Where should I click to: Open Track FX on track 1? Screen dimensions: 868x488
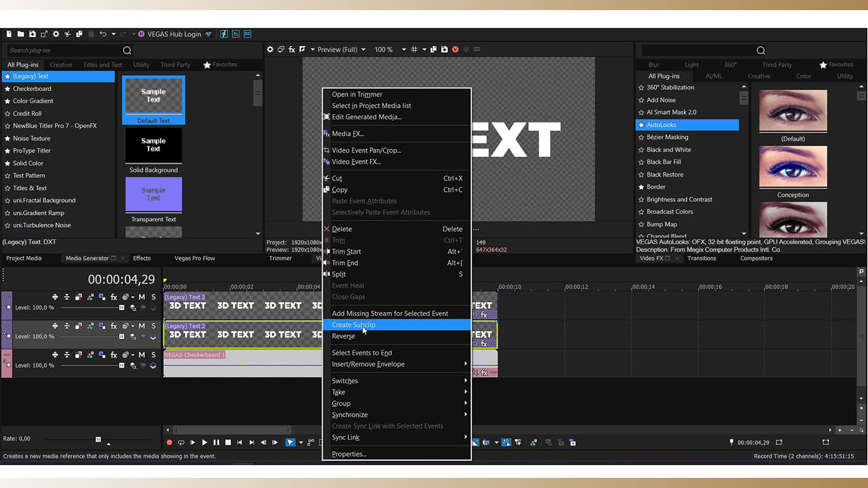pyautogui.click(x=113, y=297)
